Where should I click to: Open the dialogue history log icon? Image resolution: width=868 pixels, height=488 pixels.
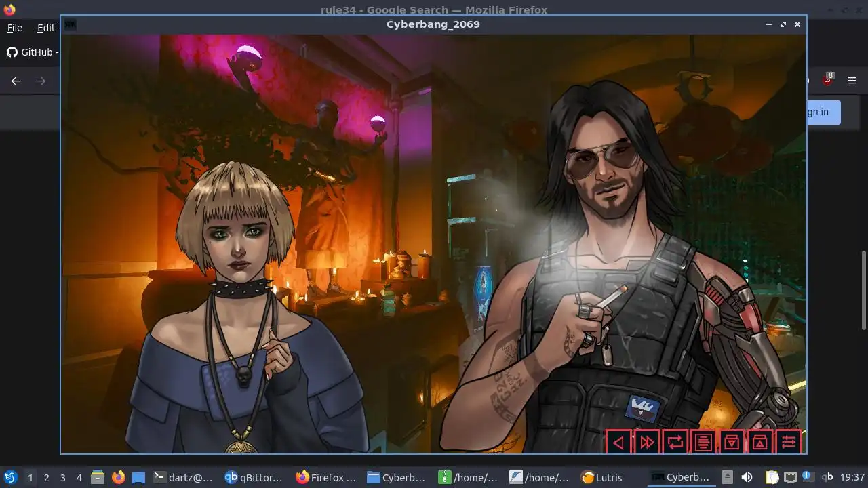(704, 443)
